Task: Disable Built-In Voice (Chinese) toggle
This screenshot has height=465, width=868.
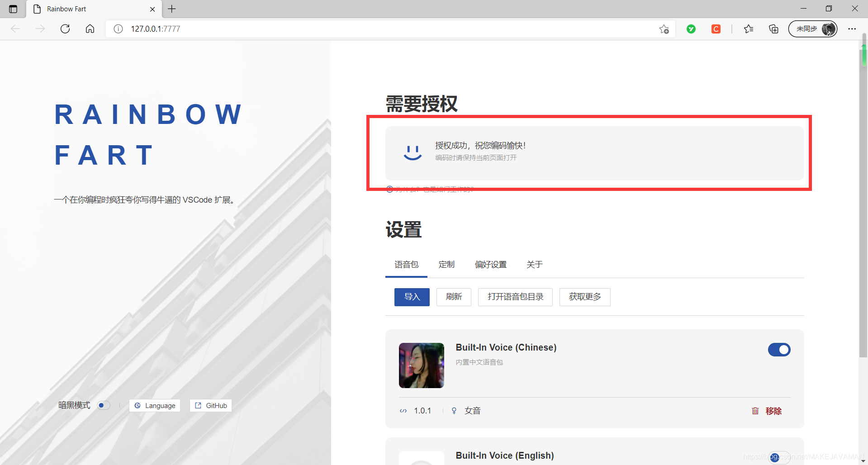Action: tap(779, 350)
